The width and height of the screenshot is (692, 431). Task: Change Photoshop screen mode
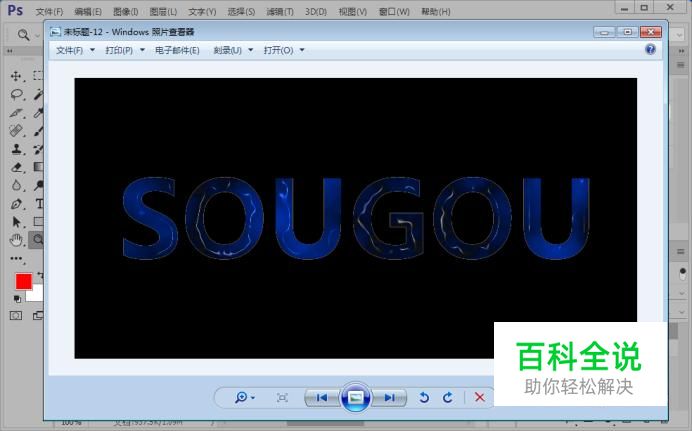pyautogui.click(x=38, y=315)
